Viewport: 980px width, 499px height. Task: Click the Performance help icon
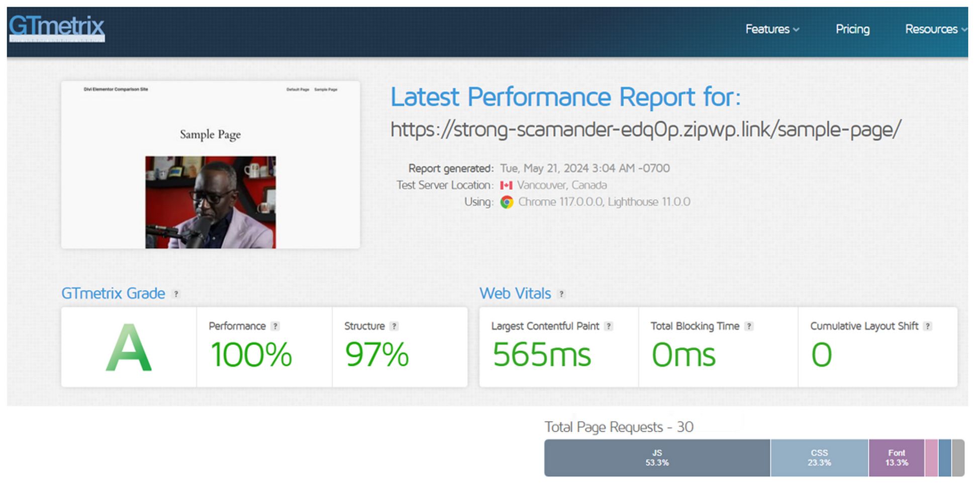click(275, 326)
